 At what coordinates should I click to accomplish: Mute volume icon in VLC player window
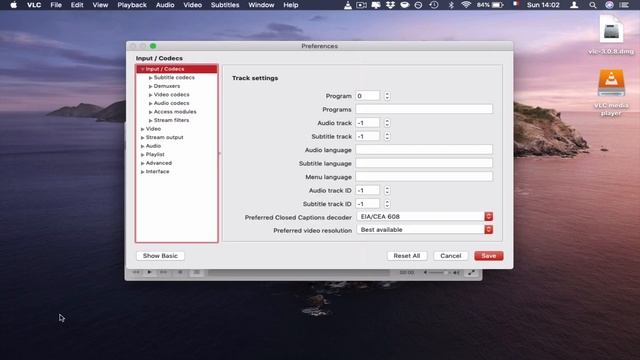(425, 272)
